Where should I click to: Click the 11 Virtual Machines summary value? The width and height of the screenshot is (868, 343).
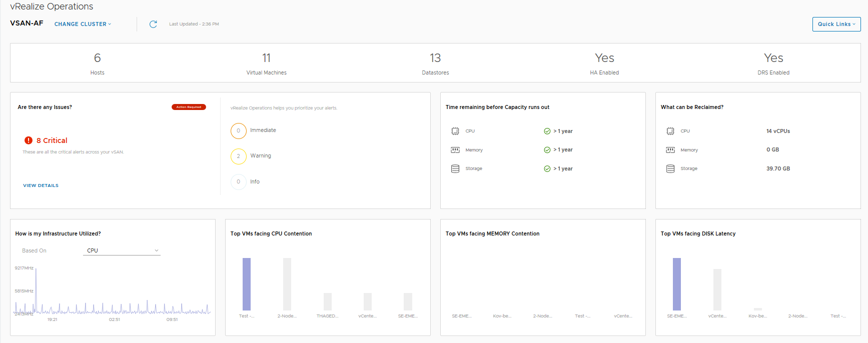(266, 58)
